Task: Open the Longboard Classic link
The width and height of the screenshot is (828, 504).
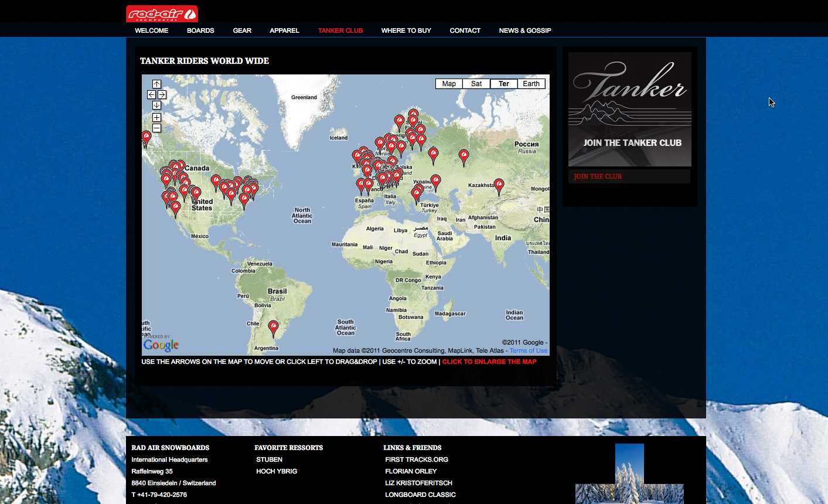Action: tap(420, 495)
